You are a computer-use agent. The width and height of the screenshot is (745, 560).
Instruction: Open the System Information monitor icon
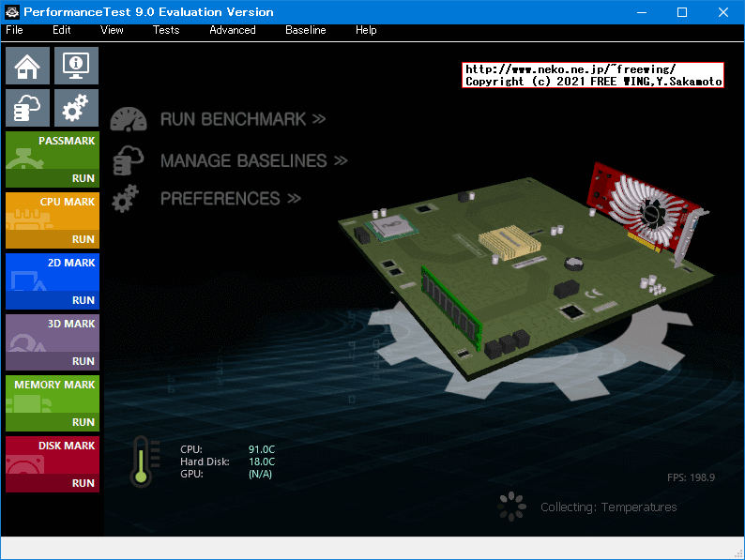tap(76, 66)
